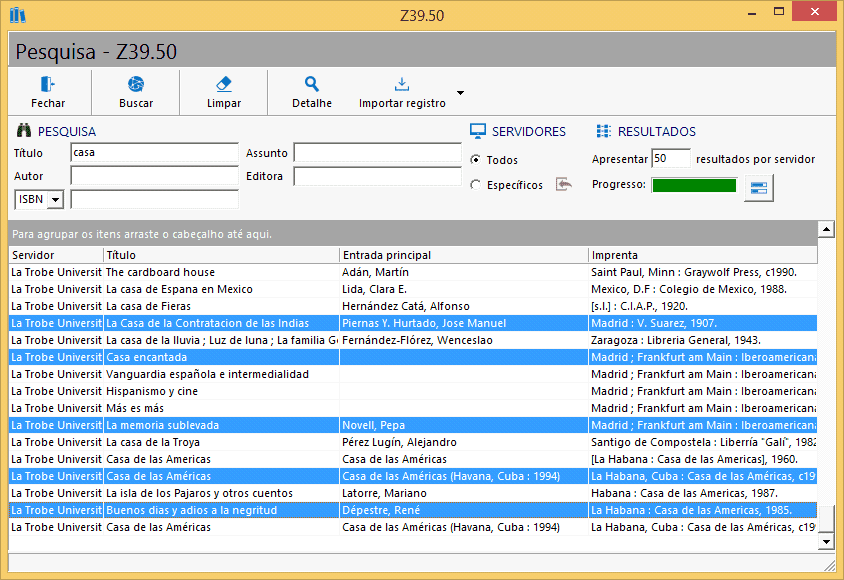Select the row 'Más es más'
The height and width of the screenshot is (580, 844).
[x=413, y=408]
